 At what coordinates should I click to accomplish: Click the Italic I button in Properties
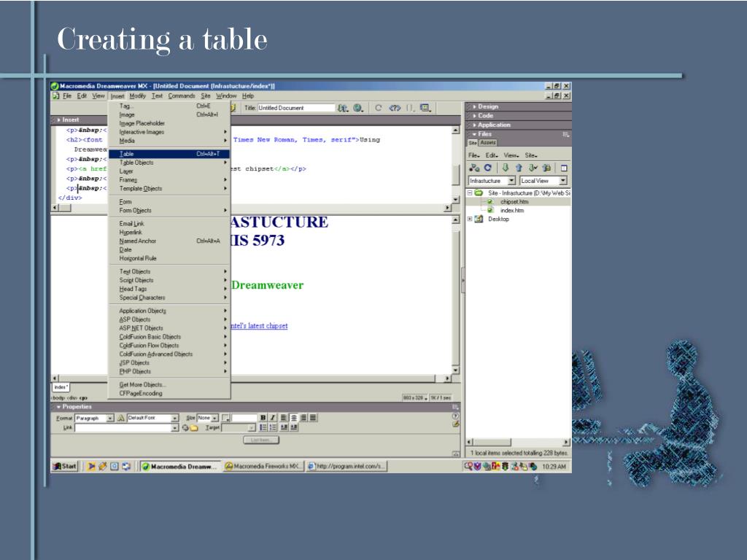coord(273,418)
